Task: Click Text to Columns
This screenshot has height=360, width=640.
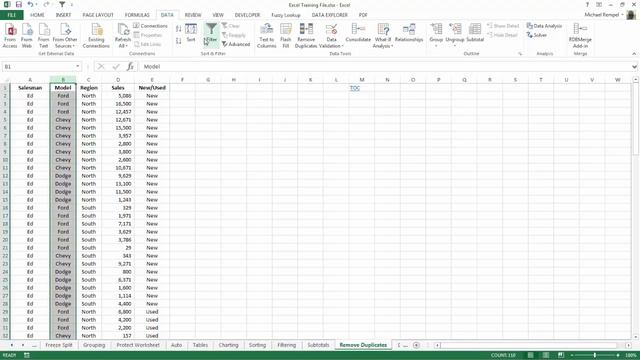Action: tap(267, 36)
